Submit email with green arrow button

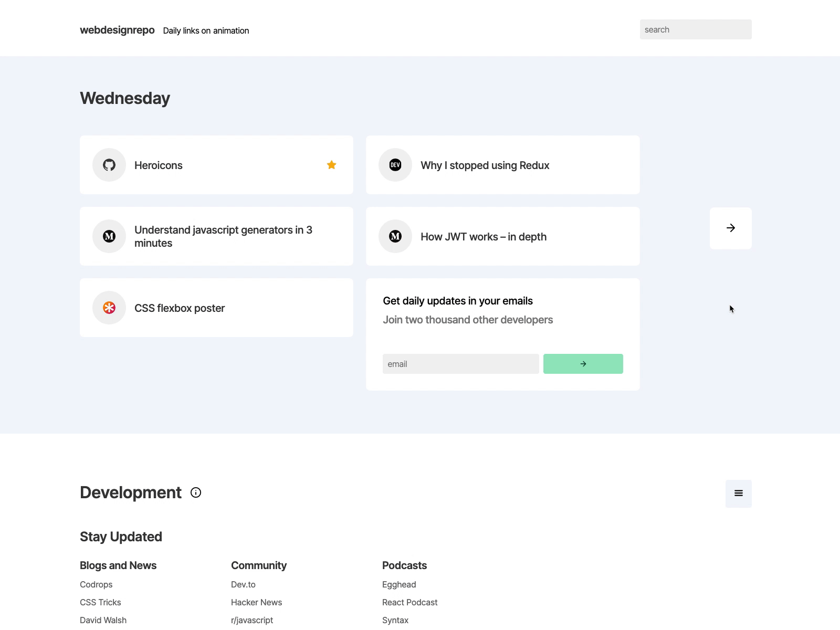(583, 364)
